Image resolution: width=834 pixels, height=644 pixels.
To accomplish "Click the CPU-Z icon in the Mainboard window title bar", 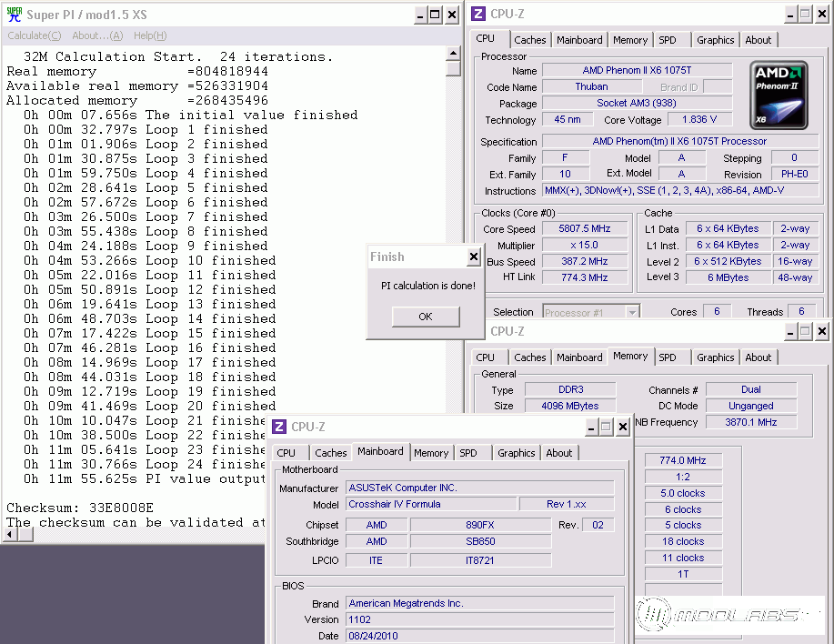I will [279, 427].
